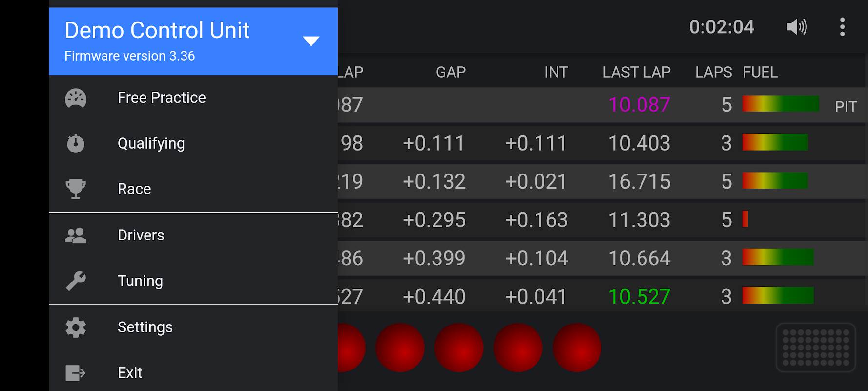The height and width of the screenshot is (391, 868).
Task: Open the three-dot overflow menu
Action: click(842, 27)
